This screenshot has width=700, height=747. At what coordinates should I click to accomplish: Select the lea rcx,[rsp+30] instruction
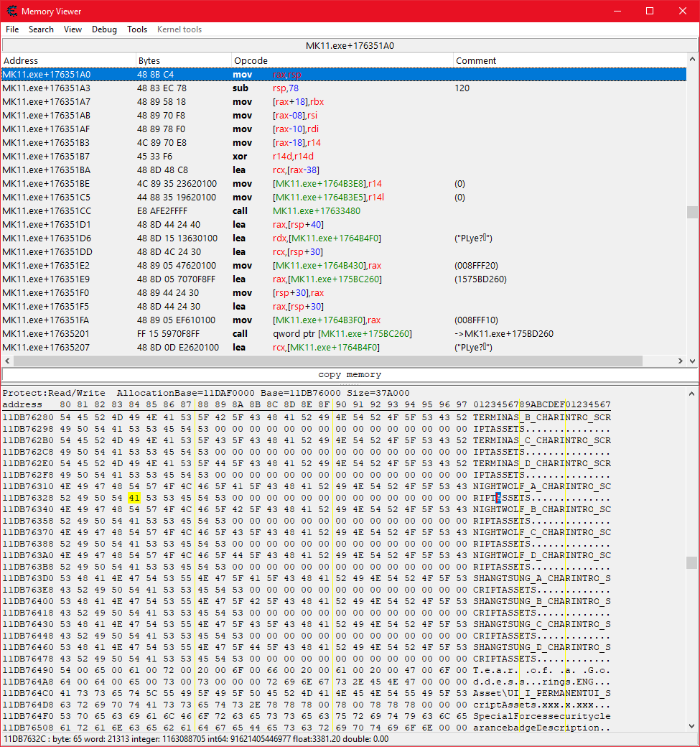[x=344, y=252]
